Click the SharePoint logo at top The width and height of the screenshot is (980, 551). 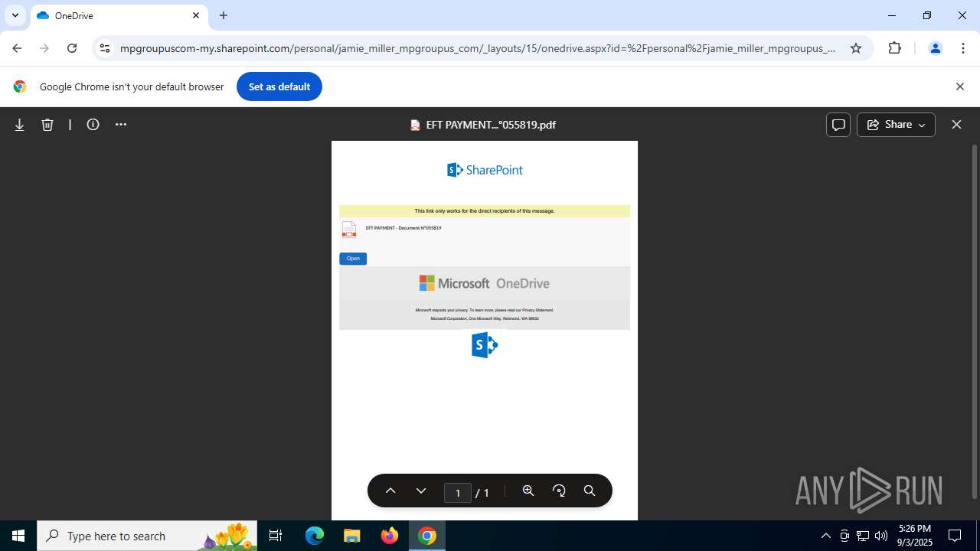(485, 170)
